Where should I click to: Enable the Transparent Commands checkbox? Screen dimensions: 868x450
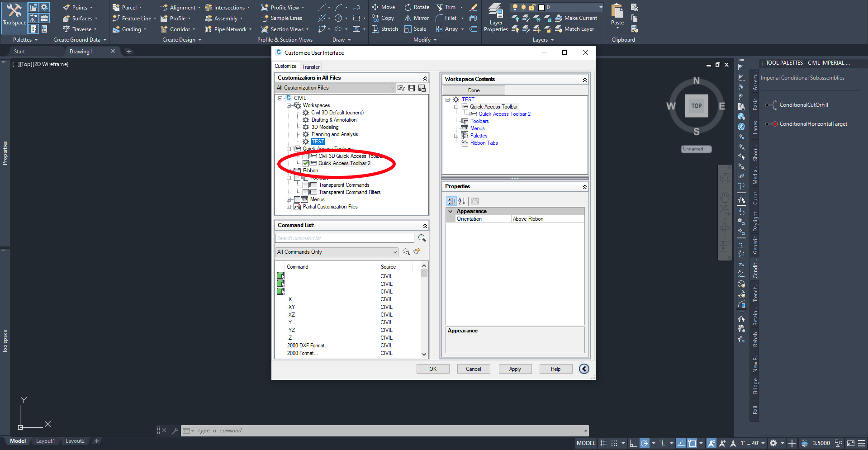306,185
